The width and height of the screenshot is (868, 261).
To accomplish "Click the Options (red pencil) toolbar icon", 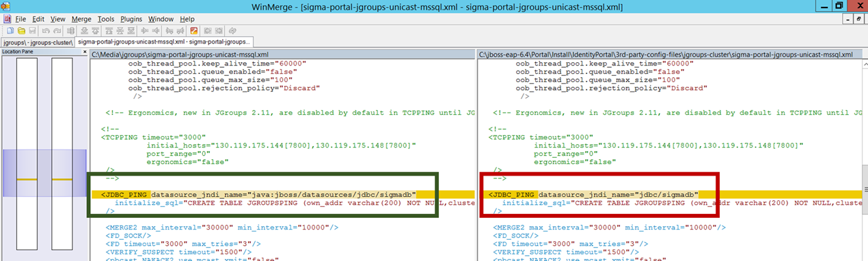I will [x=194, y=31].
